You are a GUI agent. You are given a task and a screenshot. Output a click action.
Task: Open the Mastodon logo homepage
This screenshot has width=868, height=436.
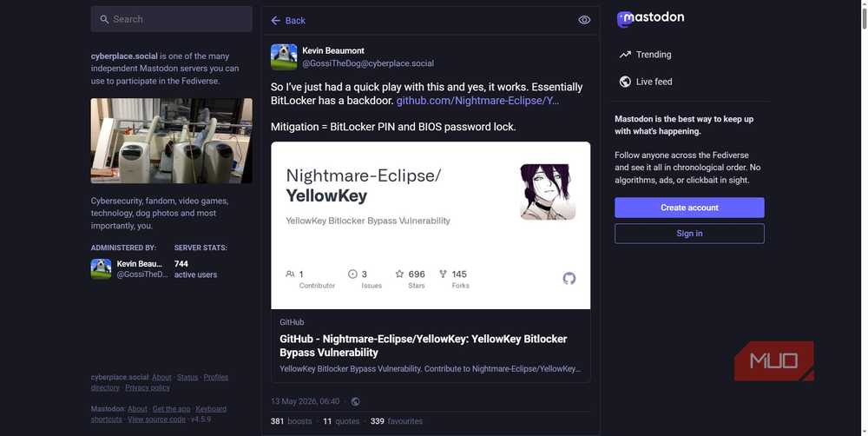650,18
